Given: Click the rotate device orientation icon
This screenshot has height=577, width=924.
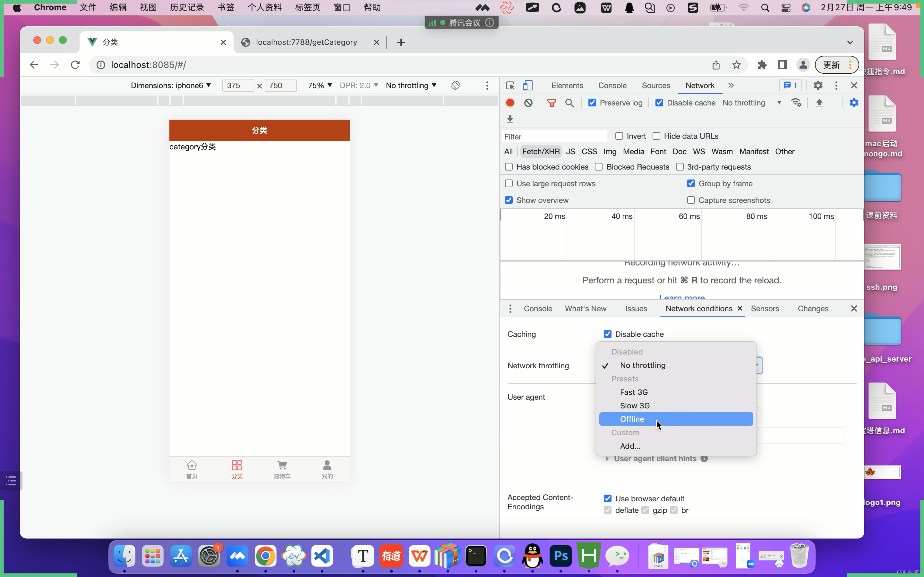Looking at the screenshot, I should (x=455, y=86).
